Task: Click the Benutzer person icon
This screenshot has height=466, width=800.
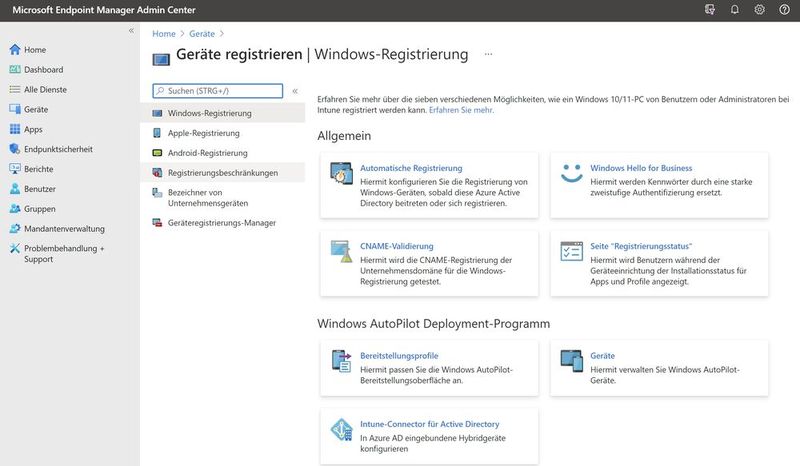Action: [15, 189]
